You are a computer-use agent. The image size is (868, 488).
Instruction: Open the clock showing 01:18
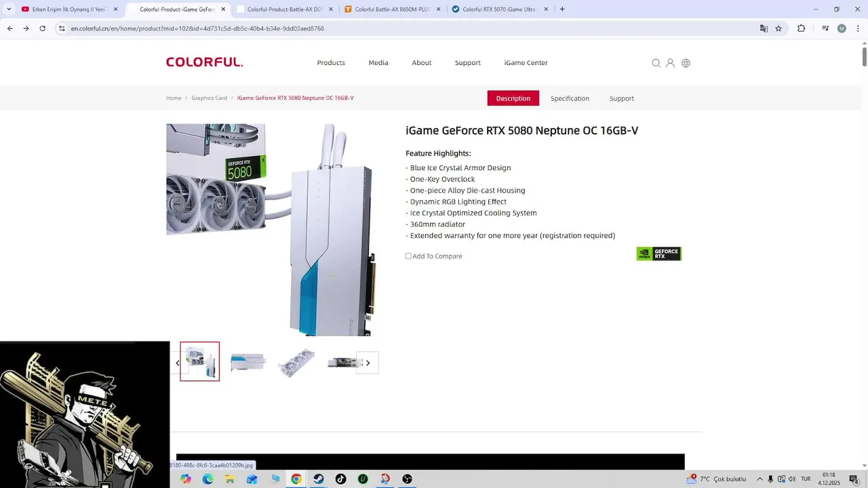point(829,479)
